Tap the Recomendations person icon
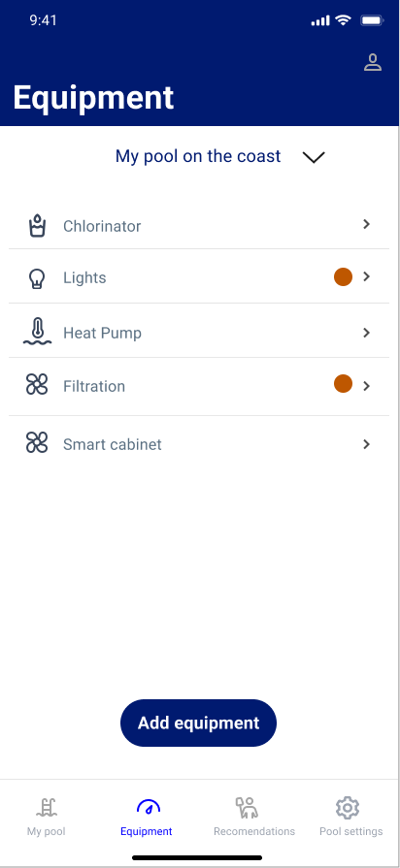 click(x=247, y=808)
